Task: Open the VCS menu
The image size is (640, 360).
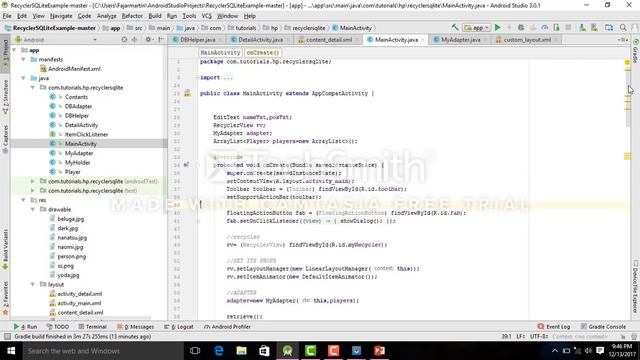Action: click(x=207, y=16)
